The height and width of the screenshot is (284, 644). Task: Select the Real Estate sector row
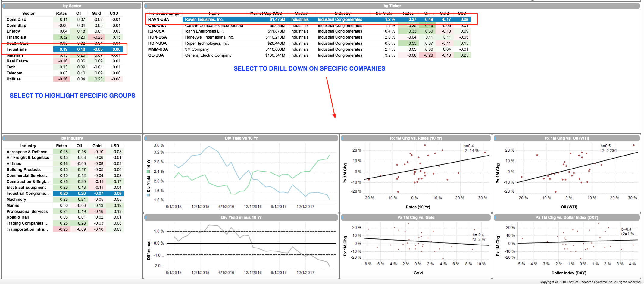tap(64, 61)
